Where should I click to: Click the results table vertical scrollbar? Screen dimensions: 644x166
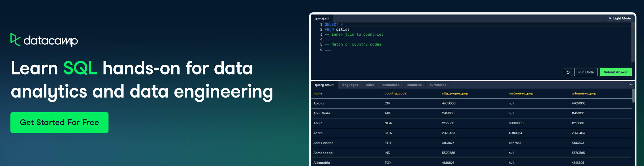[633, 96]
